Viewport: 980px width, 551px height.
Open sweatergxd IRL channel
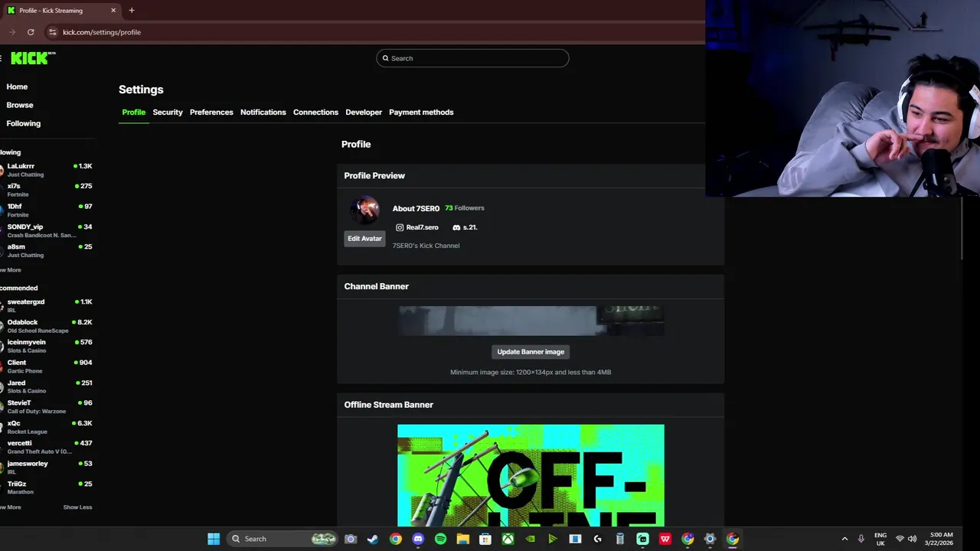[46, 305]
